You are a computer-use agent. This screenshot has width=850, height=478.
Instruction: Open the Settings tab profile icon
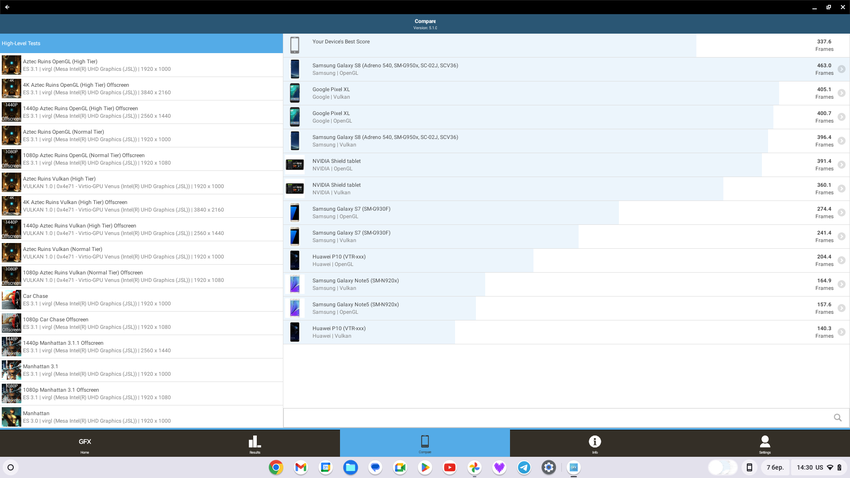[x=765, y=443]
